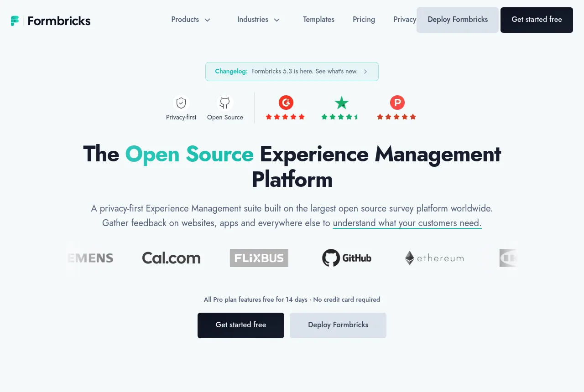This screenshot has height=392, width=584.
Task: Click the Product Hunt star rating row
Action: coord(396,117)
